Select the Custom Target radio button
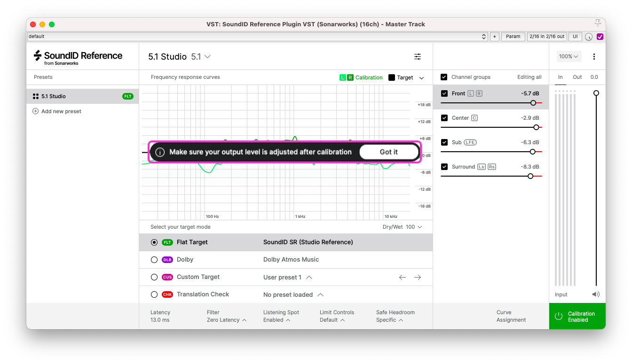Viewport: 632px width, 364px height. (x=154, y=277)
